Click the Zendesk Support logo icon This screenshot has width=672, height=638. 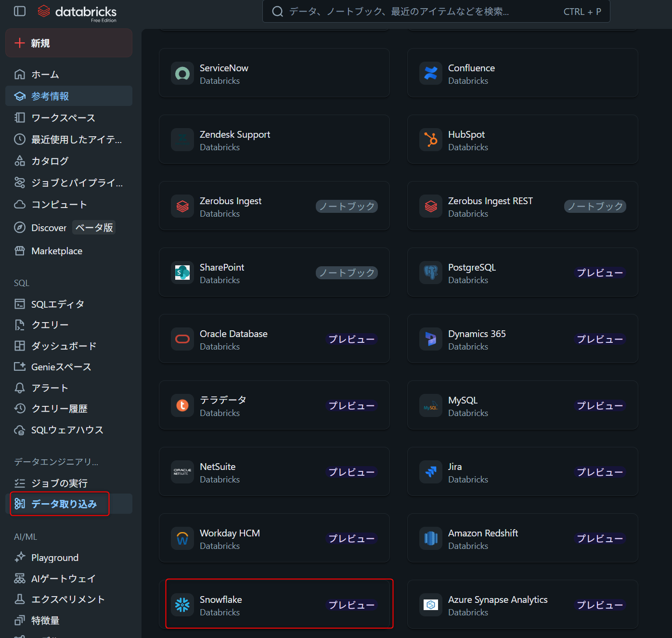pyautogui.click(x=182, y=140)
